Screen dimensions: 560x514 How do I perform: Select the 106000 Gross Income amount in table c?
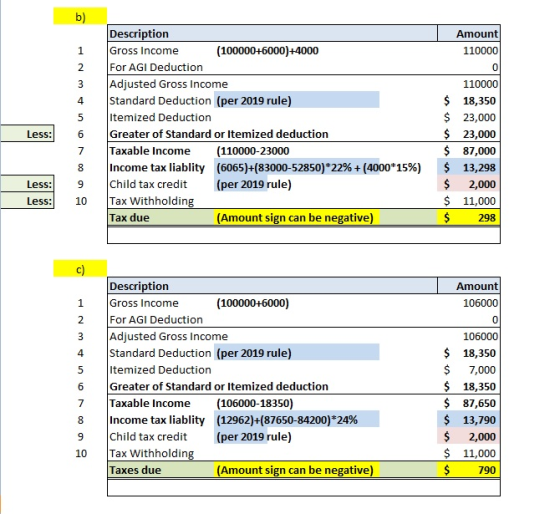(480, 303)
